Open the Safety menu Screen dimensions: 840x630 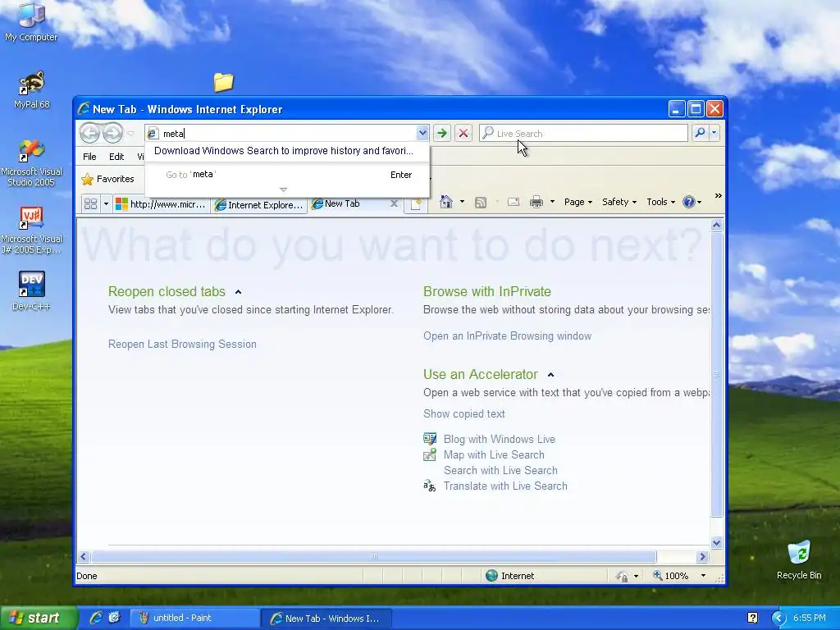[619, 202]
